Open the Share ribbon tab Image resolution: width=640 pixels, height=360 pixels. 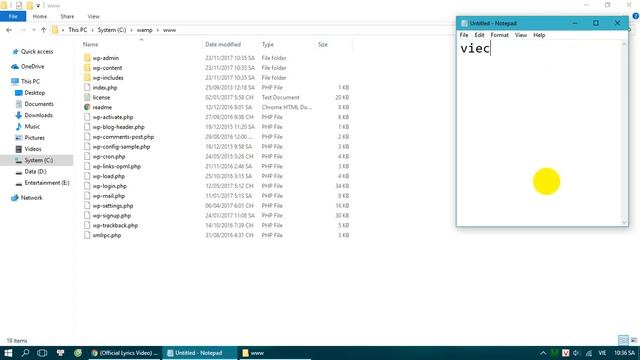pos(67,16)
